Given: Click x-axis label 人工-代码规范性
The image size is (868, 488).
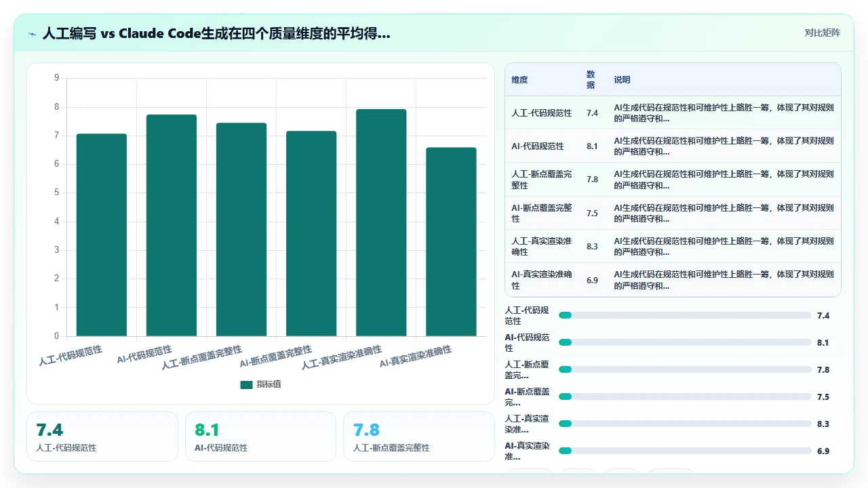Looking at the screenshot, I should (71, 355).
